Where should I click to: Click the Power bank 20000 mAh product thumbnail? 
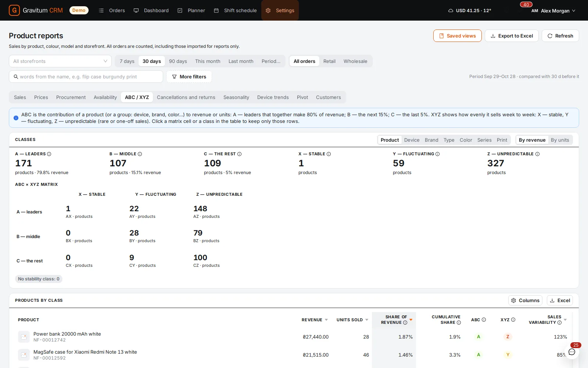[x=24, y=337]
